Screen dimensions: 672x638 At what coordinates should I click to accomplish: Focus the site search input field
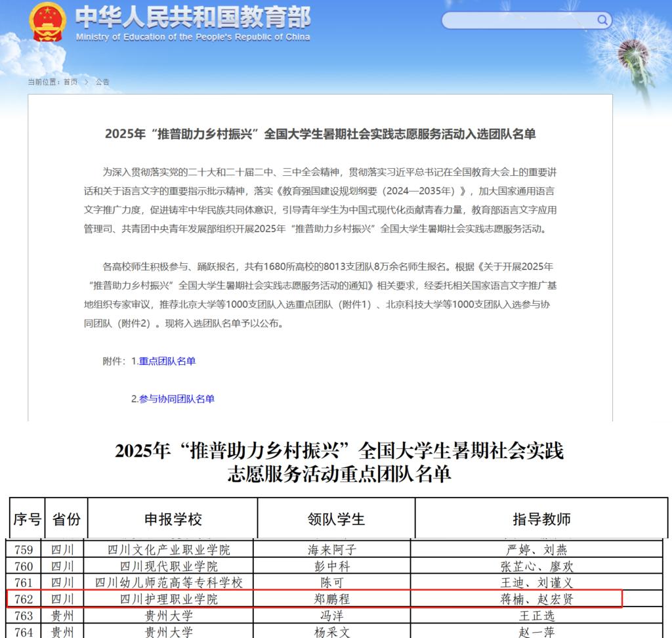518,20
